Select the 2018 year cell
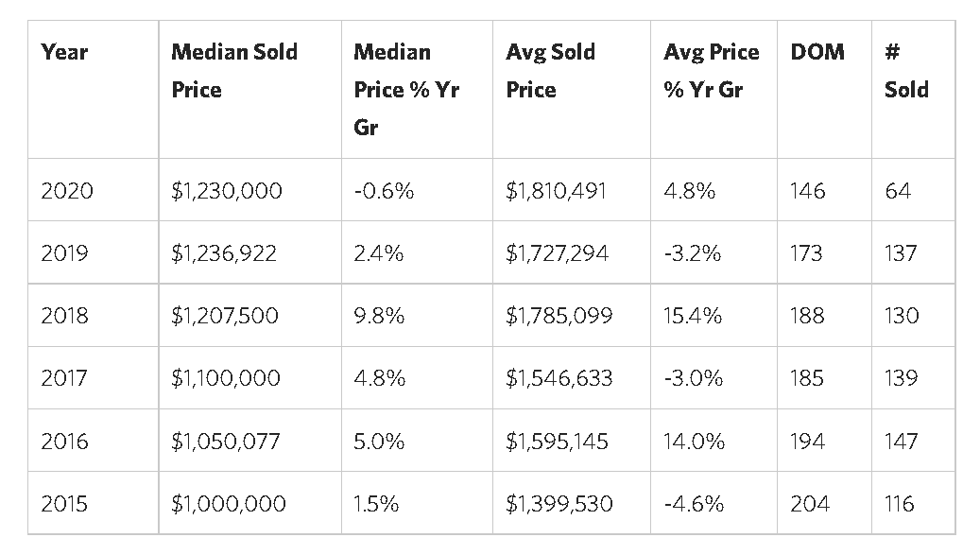The height and width of the screenshot is (555, 980). click(x=66, y=316)
